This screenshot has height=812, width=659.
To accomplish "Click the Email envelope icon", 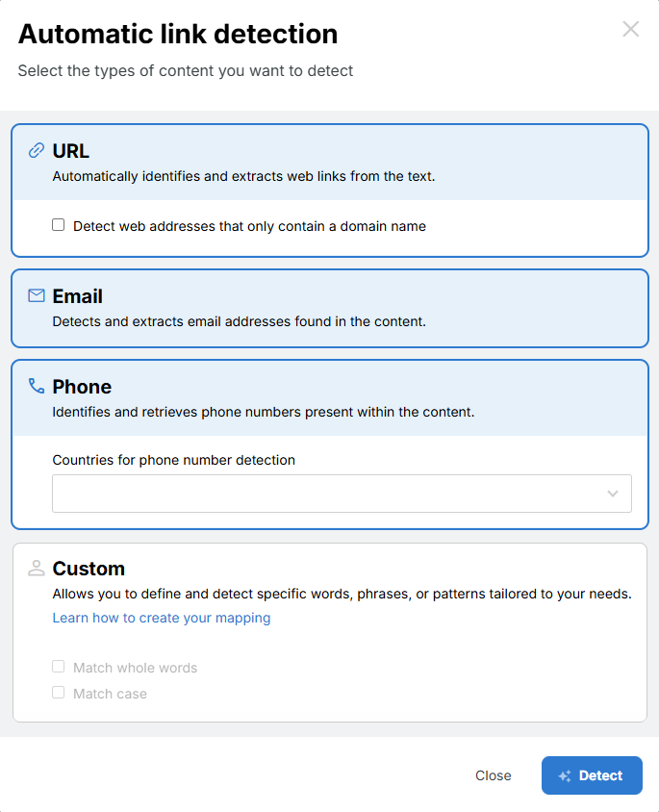I will pos(37,295).
